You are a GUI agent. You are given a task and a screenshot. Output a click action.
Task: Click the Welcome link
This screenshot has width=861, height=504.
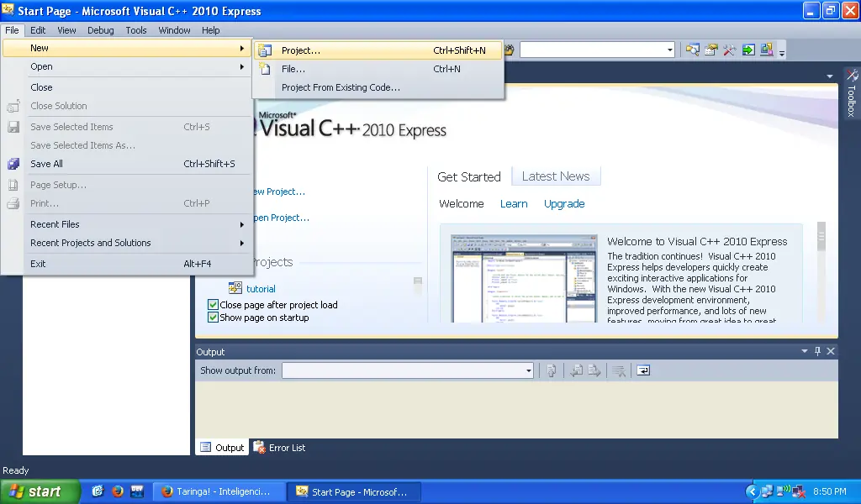(462, 204)
